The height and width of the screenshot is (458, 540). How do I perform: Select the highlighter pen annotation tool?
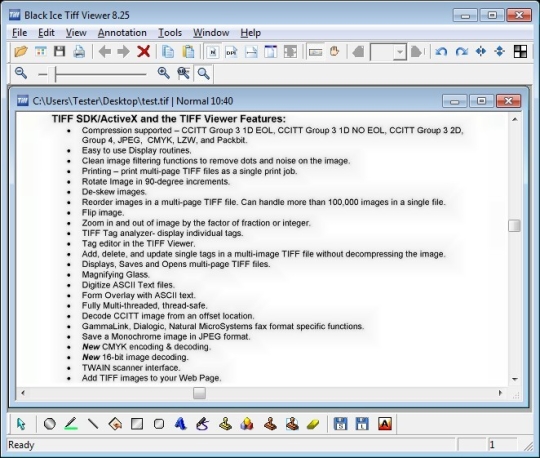71,424
